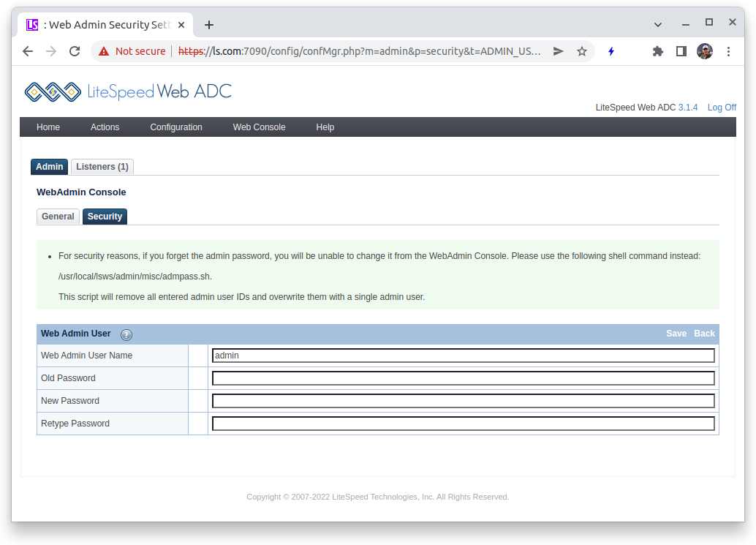Open the user profile avatar
The width and height of the screenshot is (756, 545).
click(x=704, y=51)
